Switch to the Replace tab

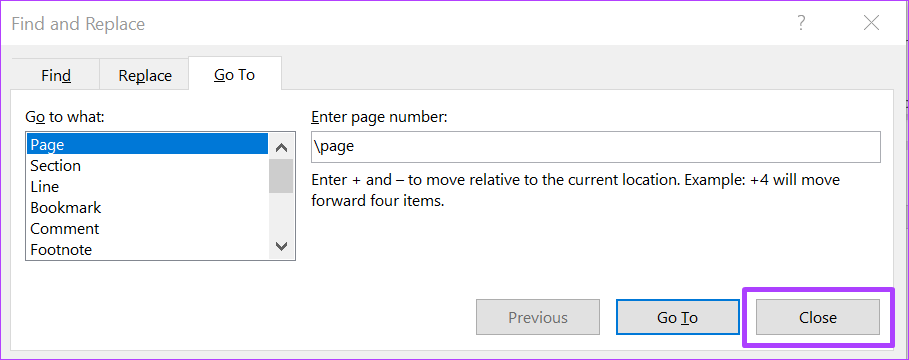(x=145, y=75)
